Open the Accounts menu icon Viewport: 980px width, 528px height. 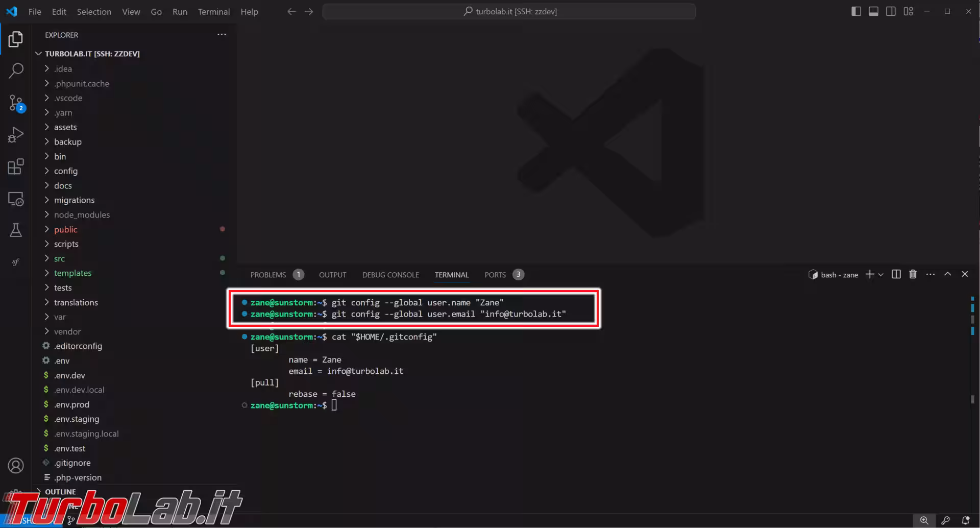coord(16,466)
